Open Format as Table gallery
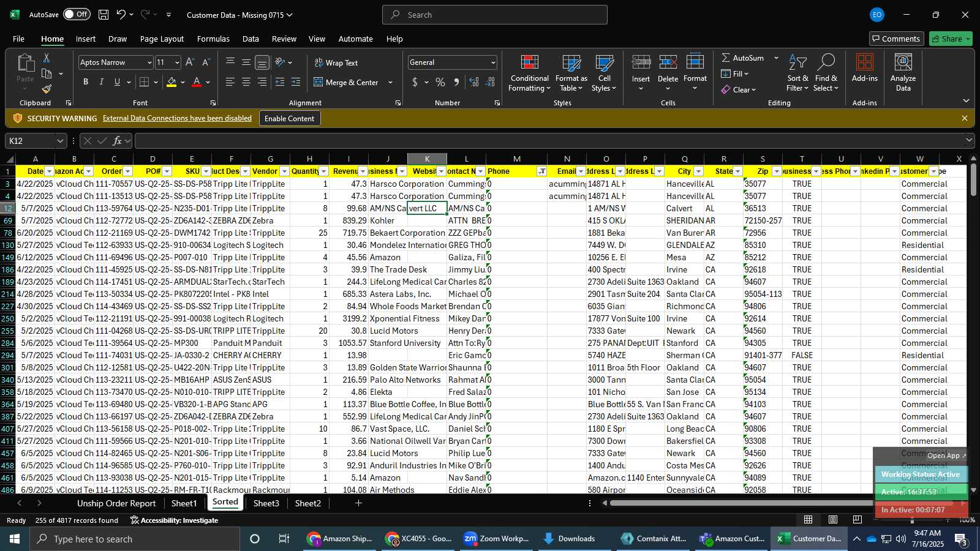The width and height of the screenshot is (980, 551). tap(571, 73)
